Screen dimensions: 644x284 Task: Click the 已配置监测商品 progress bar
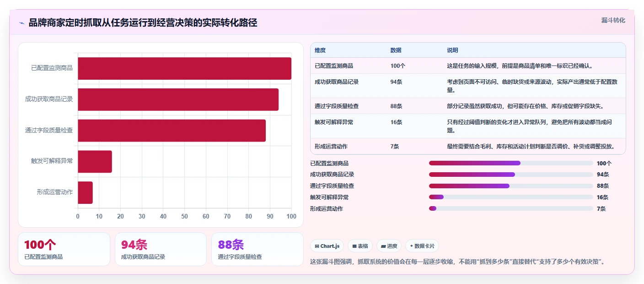click(511, 163)
